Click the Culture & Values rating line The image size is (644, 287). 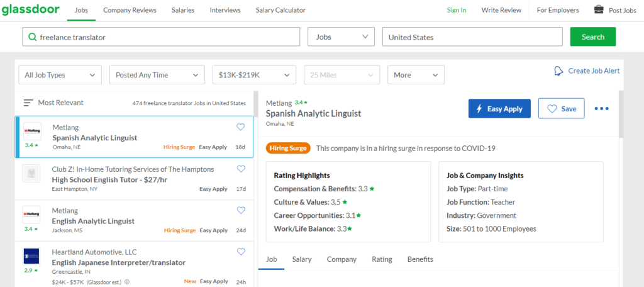311,202
